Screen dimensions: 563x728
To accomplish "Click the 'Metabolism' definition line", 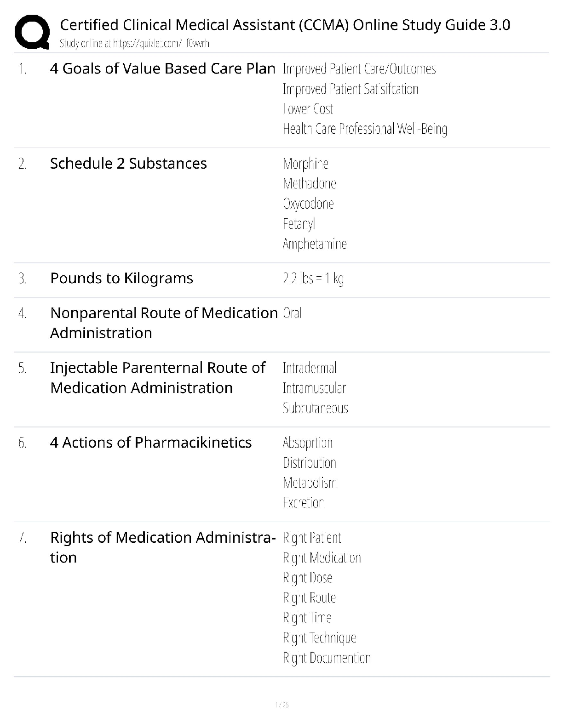I will tap(310, 483).
